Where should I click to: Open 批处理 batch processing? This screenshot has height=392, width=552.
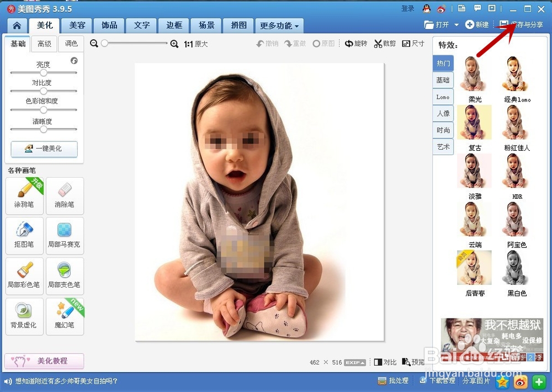pyautogui.click(x=393, y=381)
